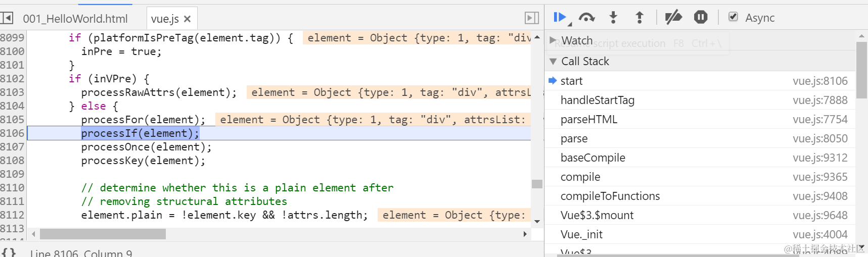Screen dimensions: 868x257
Task: Select handleStartTag call stack frame
Action: coord(700,100)
